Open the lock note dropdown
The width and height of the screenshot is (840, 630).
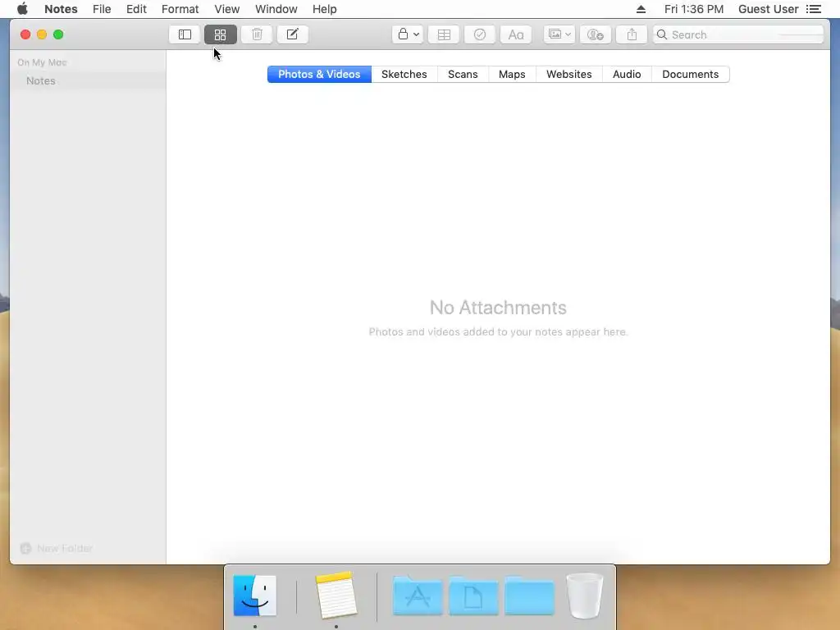408,34
